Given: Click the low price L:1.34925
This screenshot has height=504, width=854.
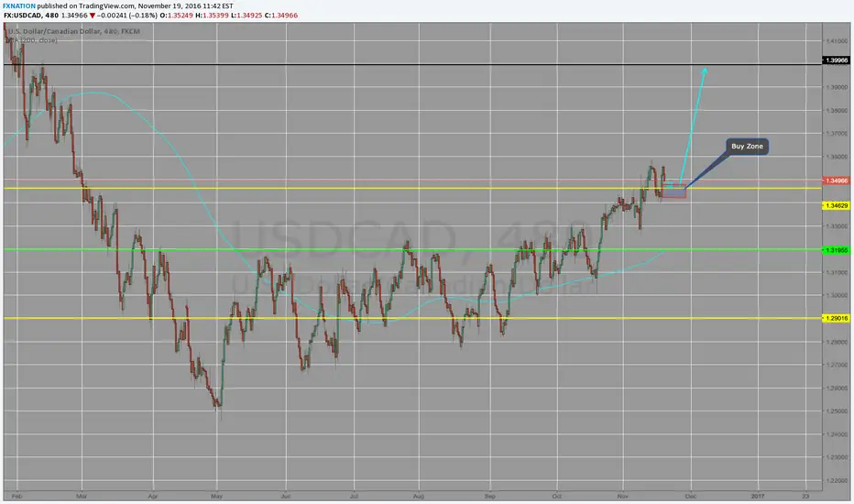Looking at the screenshot, I should (x=246, y=16).
